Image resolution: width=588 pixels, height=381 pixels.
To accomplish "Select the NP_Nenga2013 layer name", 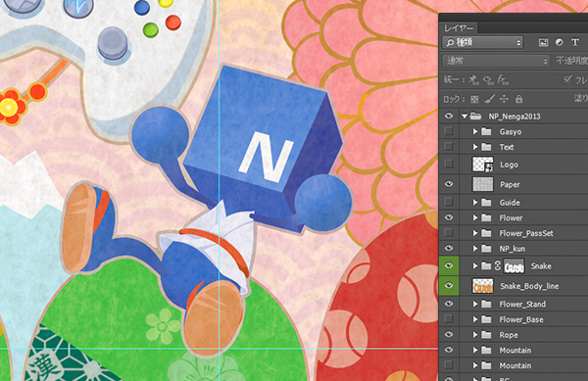I will pyautogui.click(x=514, y=117).
